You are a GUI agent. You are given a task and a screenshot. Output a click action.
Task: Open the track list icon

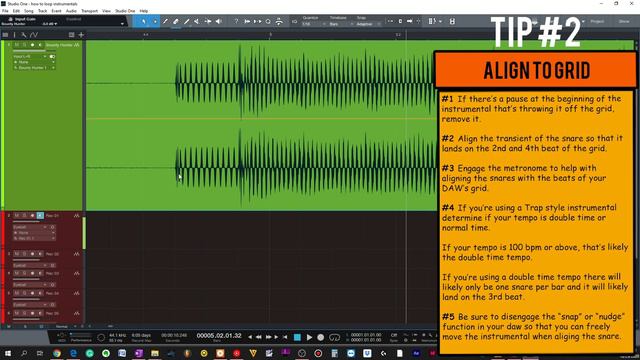pos(5,35)
